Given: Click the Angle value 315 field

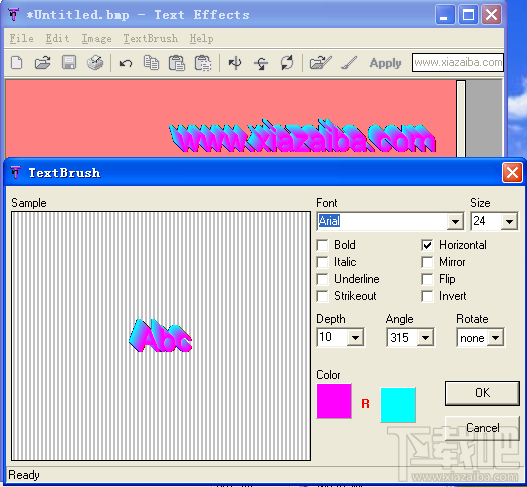Looking at the screenshot, I should point(402,337).
